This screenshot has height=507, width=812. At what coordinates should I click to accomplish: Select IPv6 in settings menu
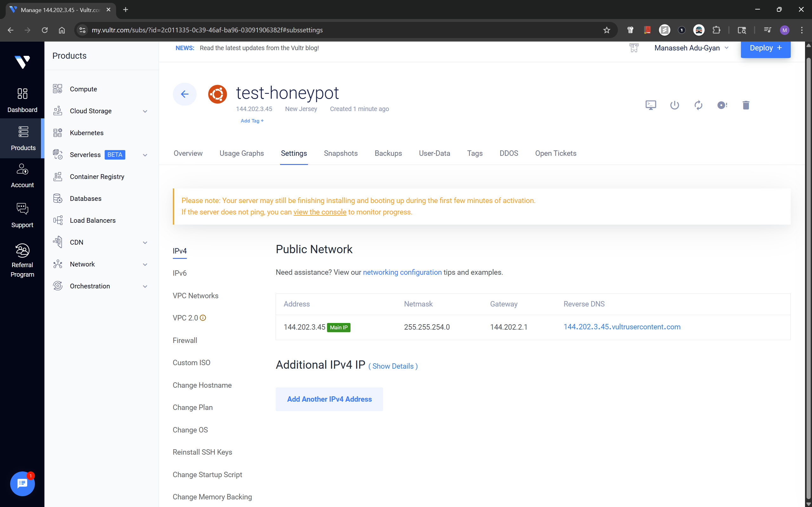click(180, 273)
